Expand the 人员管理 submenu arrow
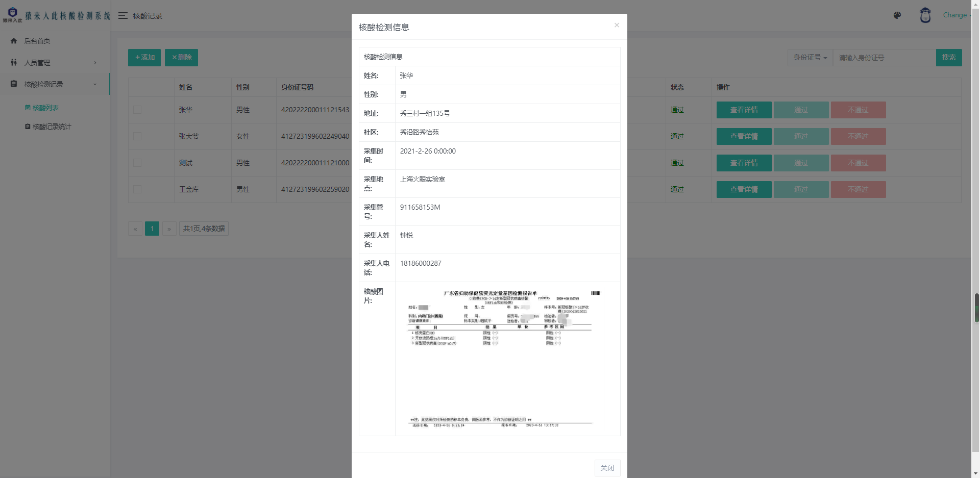 click(x=95, y=63)
